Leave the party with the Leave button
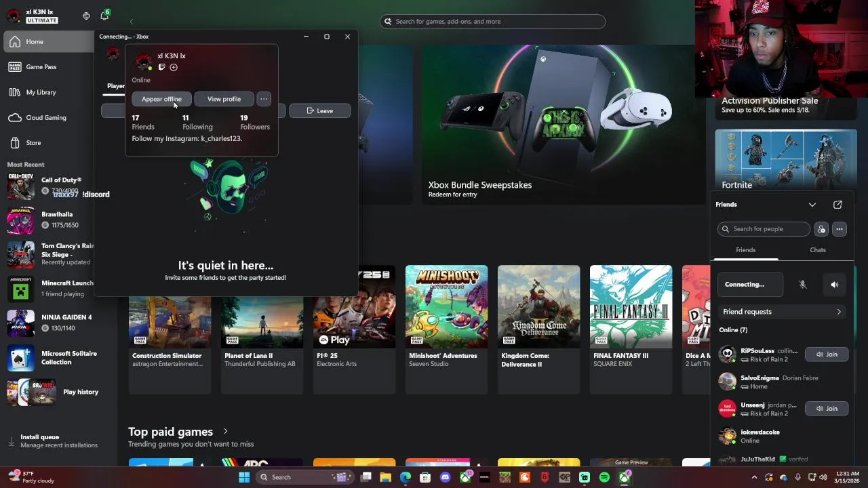 point(320,110)
